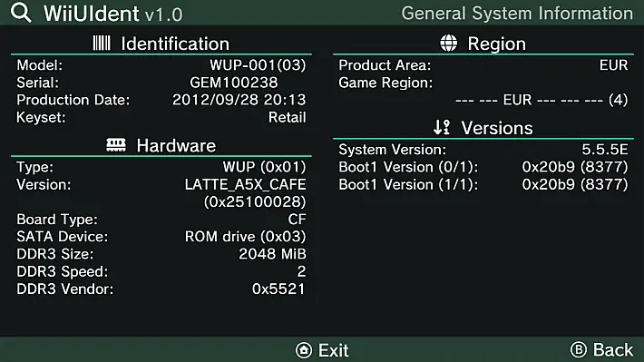644x362 pixels.
Task: Select the DDR3 Size 2048 MiB value
Action: click(272, 254)
